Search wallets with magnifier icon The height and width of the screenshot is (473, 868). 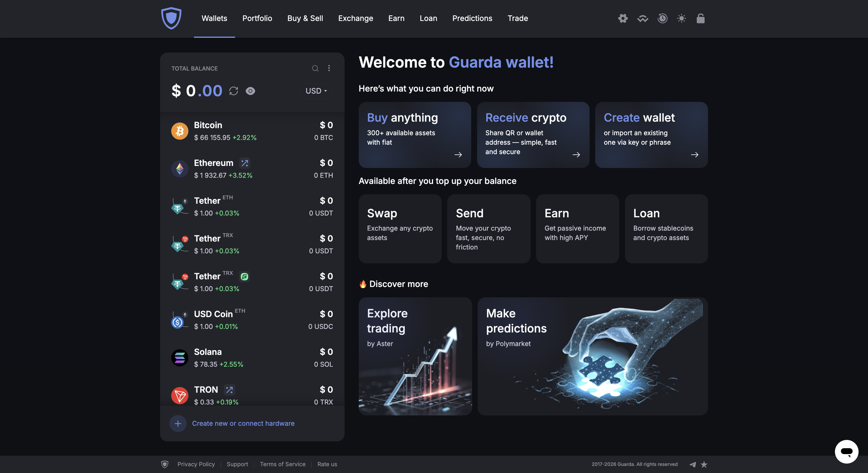click(x=315, y=68)
